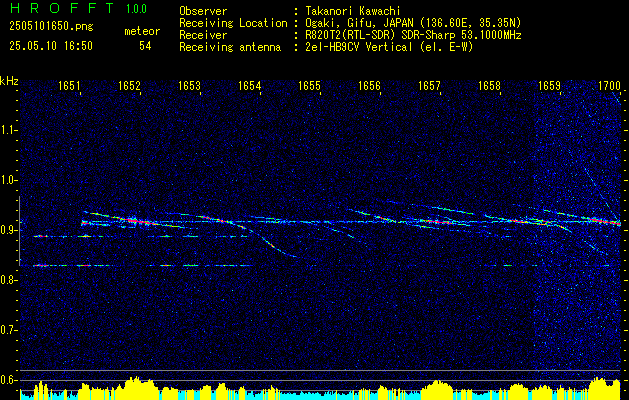Screen dimensions: 629x400
Task: Select the R820T2(RTL-SDR) SDR-Sharp receiver text
Action: [x=413, y=35]
